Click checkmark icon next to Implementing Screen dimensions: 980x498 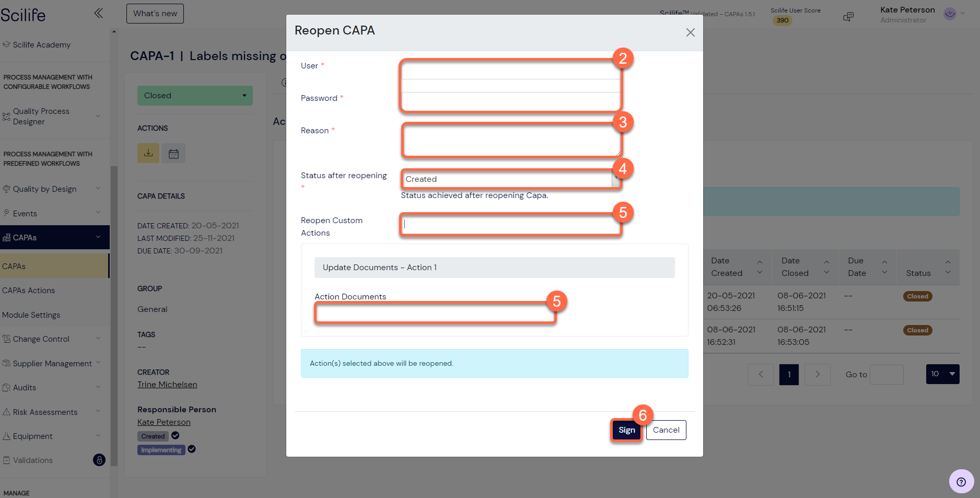pyautogui.click(x=192, y=449)
